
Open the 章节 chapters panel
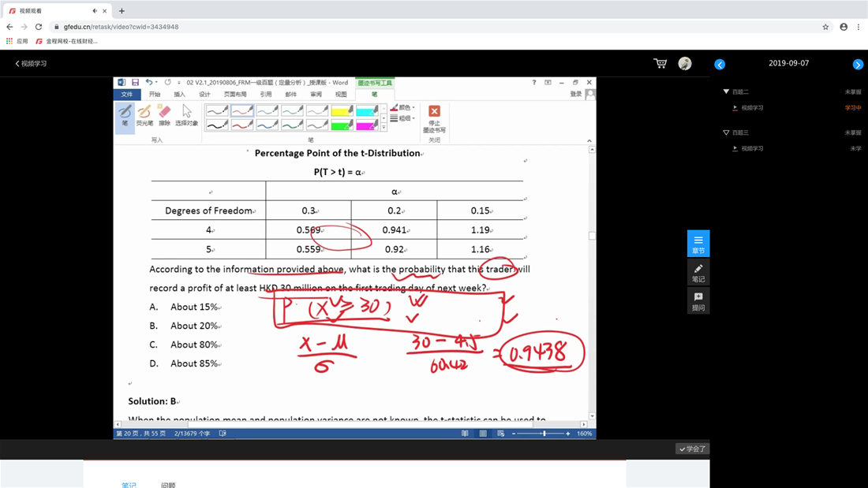(x=698, y=244)
